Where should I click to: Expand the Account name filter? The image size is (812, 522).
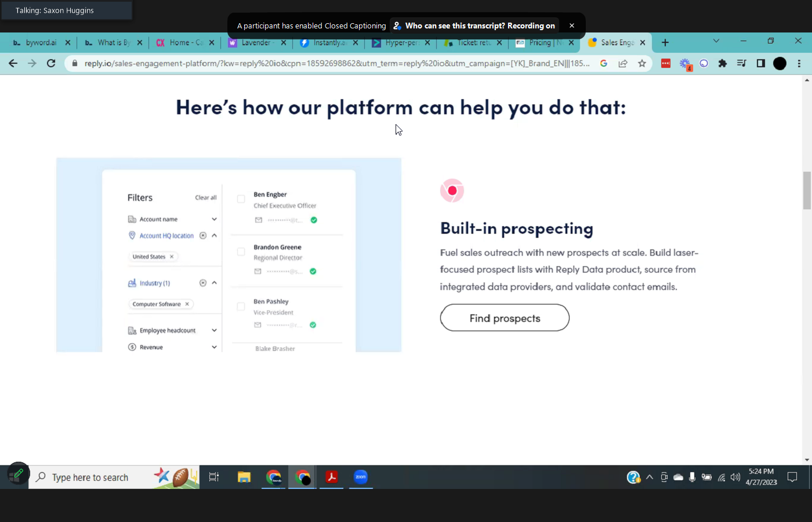click(x=214, y=219)
